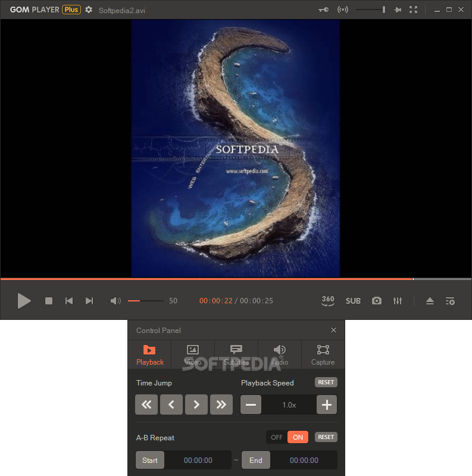Click the video display area
This screenshot has width=472, height=476.
coord(236,148)
